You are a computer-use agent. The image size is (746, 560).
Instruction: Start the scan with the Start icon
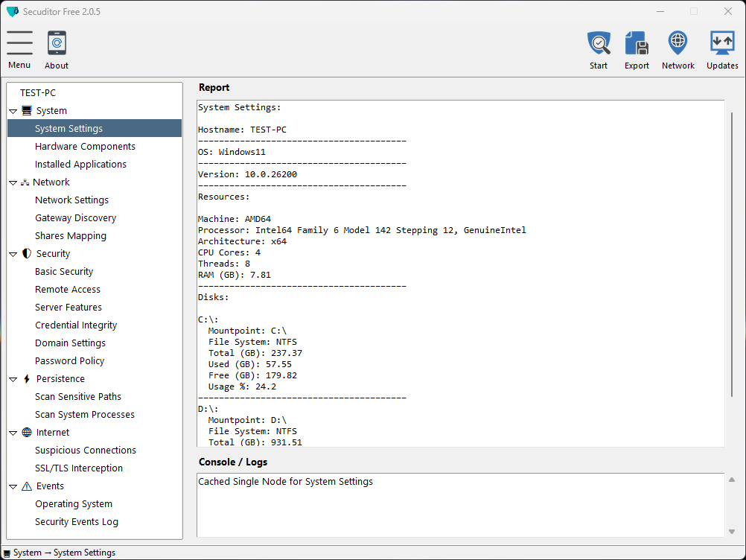coord(599,43)
